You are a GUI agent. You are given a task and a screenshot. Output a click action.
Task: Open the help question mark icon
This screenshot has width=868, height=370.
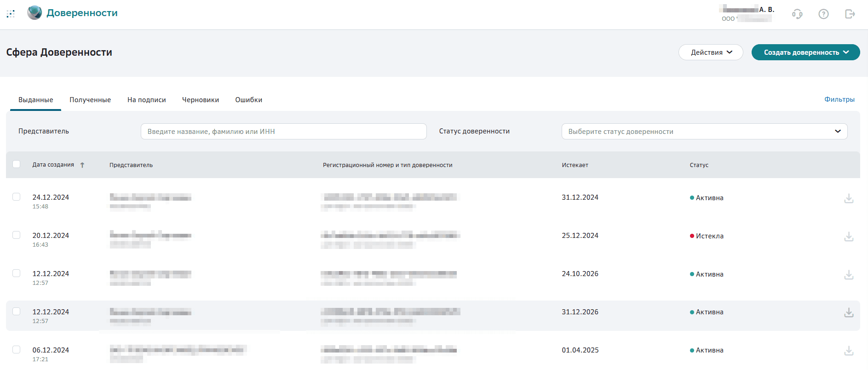(823, 14)
